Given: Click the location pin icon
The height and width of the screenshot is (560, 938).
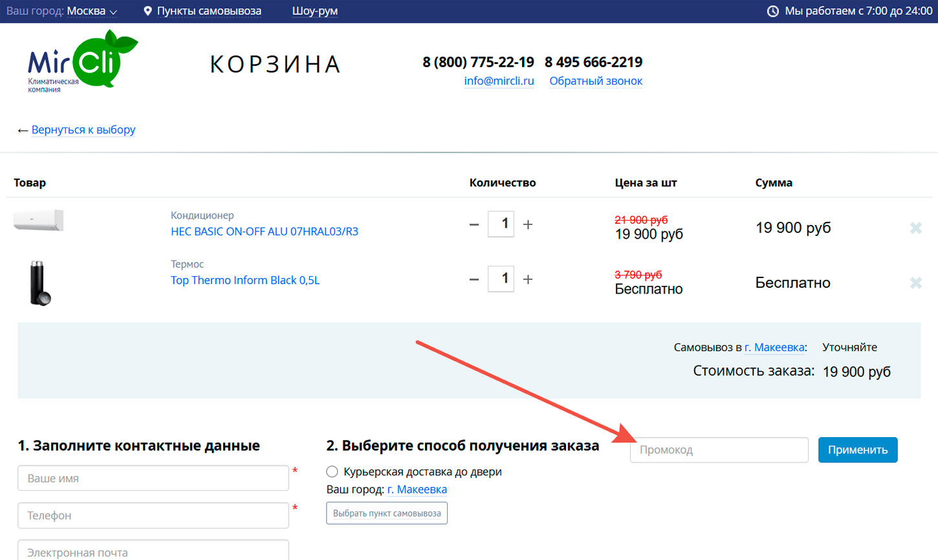Looking at the screenshot, I should [x=147, y=11].
